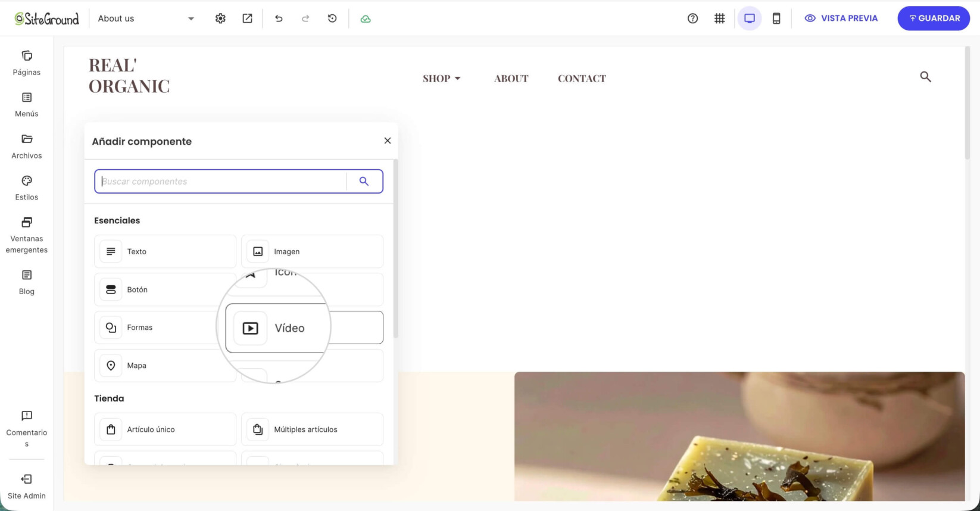Redo the last action
This screenshot has width=980, height=511.
(305, 18)
